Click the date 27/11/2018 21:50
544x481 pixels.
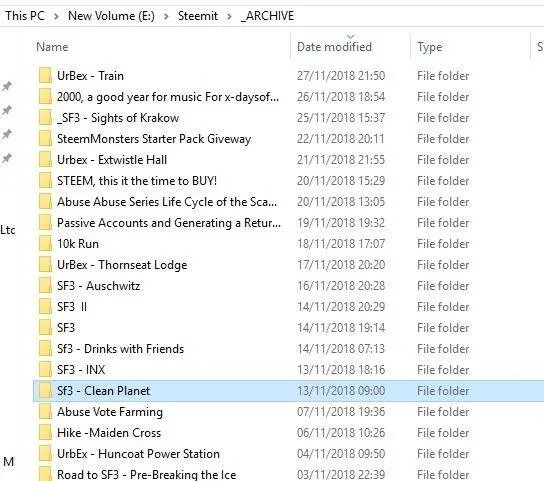[341, 76]
